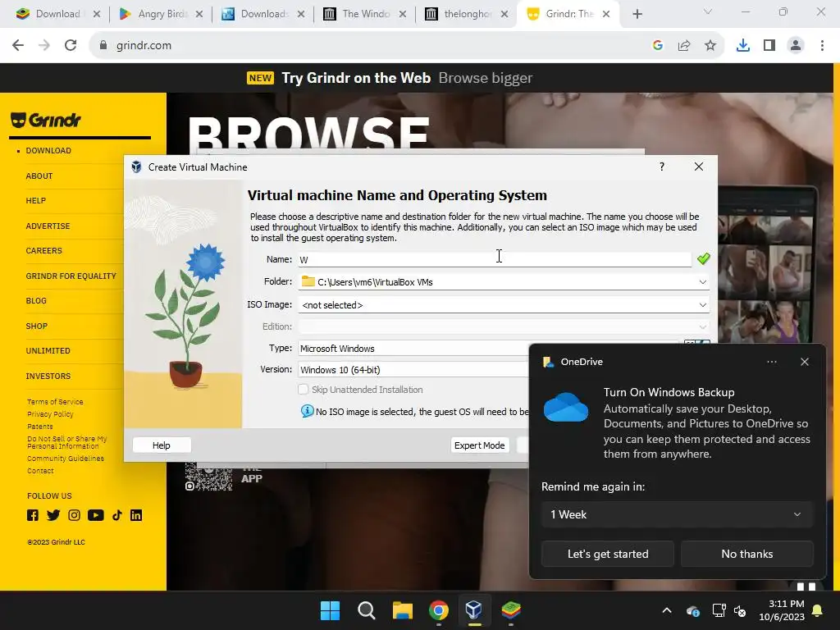Close the OneDrive notification
The height and width of the screenshot is (630, 840).
[805, 362]
